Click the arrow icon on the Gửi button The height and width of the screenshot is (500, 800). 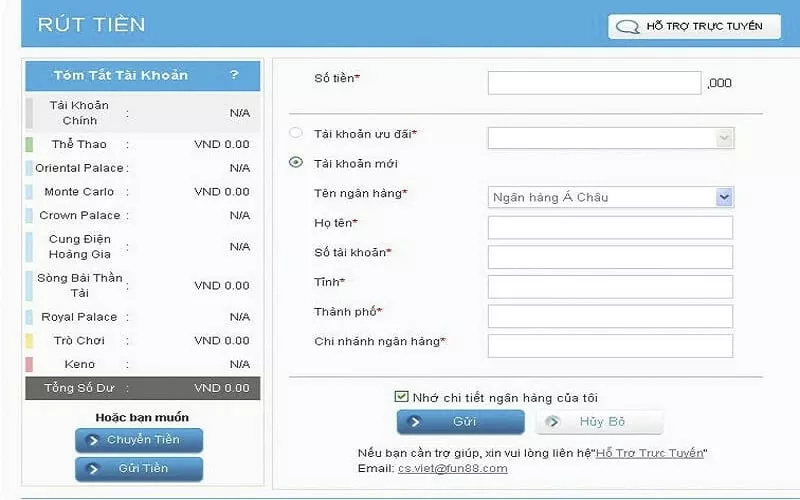click(x=415, y=422)
